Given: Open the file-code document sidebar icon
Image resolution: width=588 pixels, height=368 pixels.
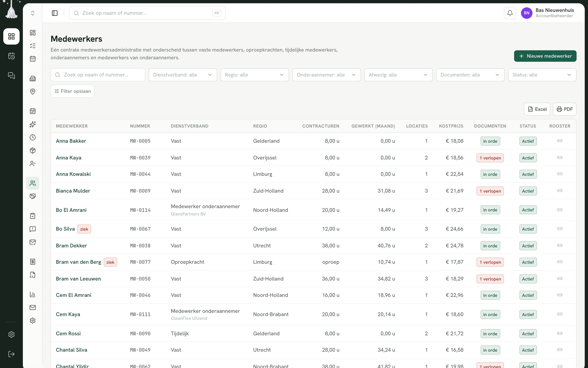Looking at the screenshot, I should click(x=32, y=275).
